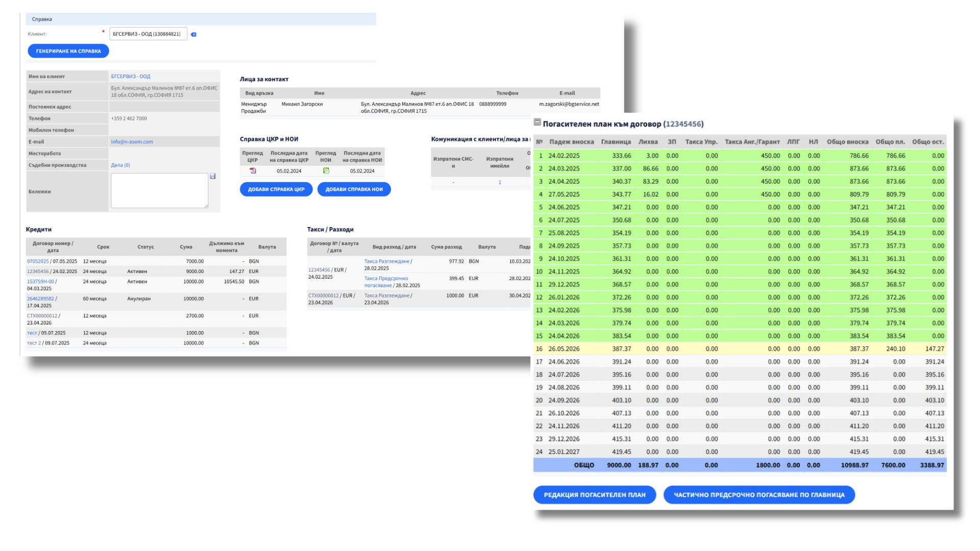Click the Добави справка НОИ button
Screen dimensions: 980x551
(x=354, y=189)
